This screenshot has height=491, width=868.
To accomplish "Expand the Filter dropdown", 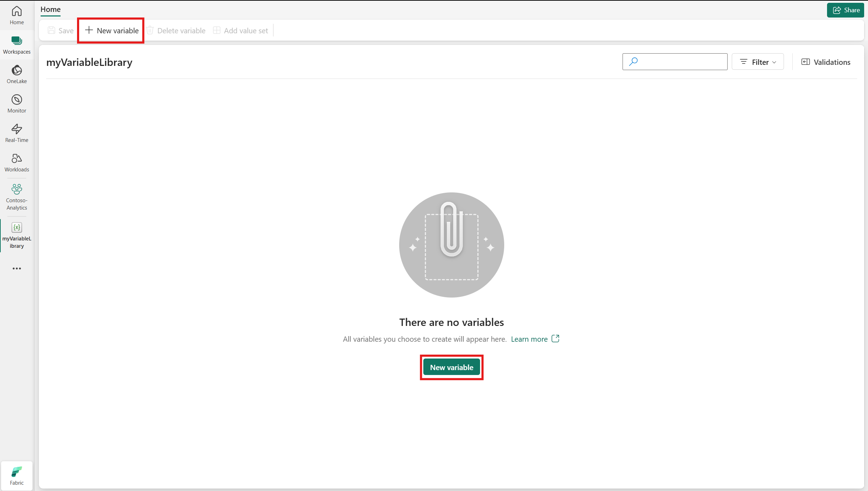I will pos(758,62).
